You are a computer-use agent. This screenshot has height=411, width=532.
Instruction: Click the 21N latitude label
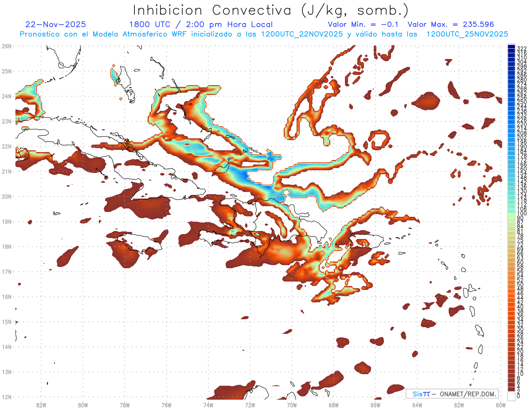(x=6, y=171)
